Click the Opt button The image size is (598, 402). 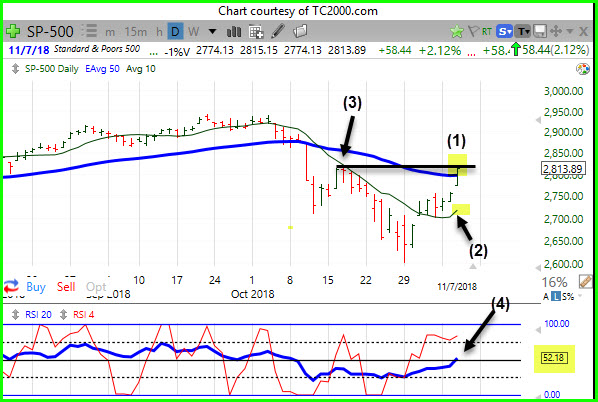(x=95, y=287)
